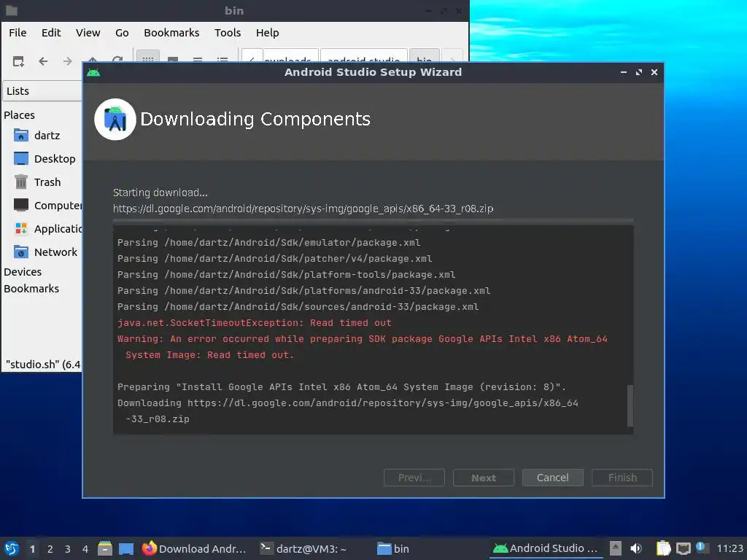The width and height of the screenshot is (747, 560).
Task: Click Android Studio taskbar entry
Action: [546, 548]
